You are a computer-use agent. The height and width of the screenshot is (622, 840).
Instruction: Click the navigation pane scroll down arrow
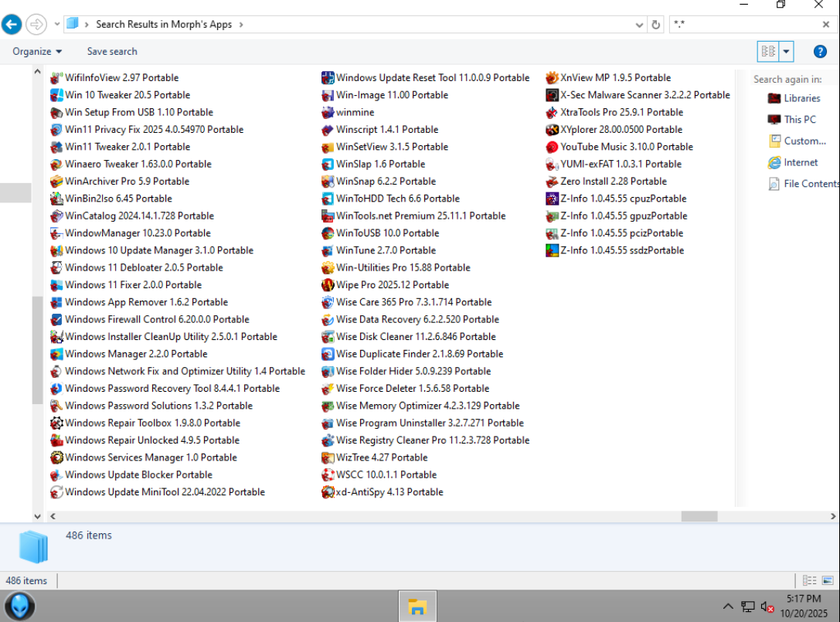pos(38,516)
